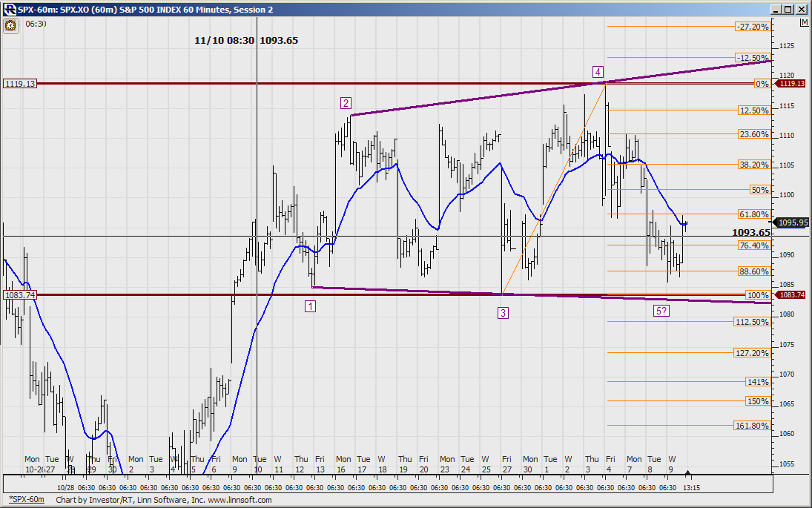Screen dimensions: 812x508
Task: Select the wave label 3 marker
Action: 503,313
